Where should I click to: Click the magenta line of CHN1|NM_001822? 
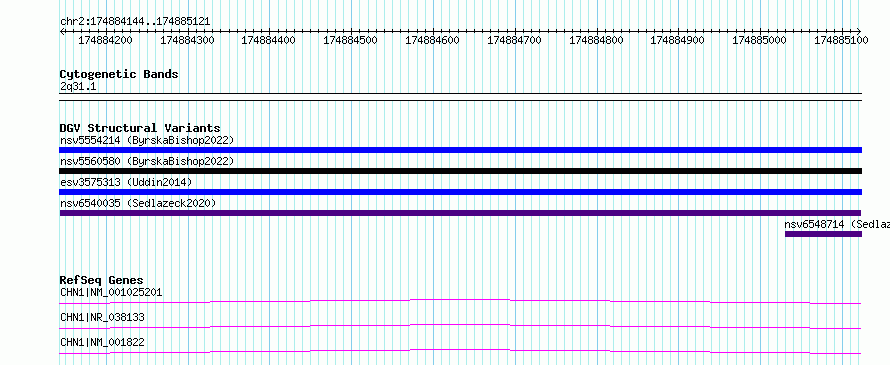tap(460, 351)
